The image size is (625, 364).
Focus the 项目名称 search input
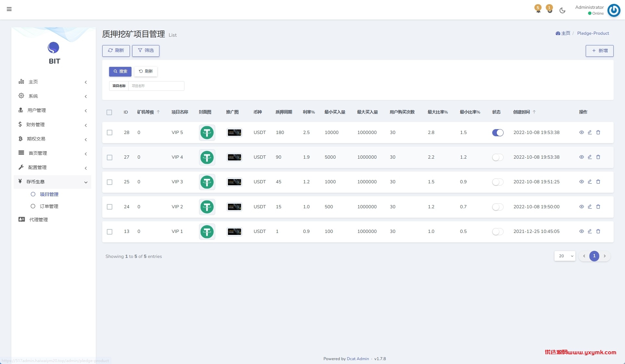pyautogui.click(x=156, y=86)
